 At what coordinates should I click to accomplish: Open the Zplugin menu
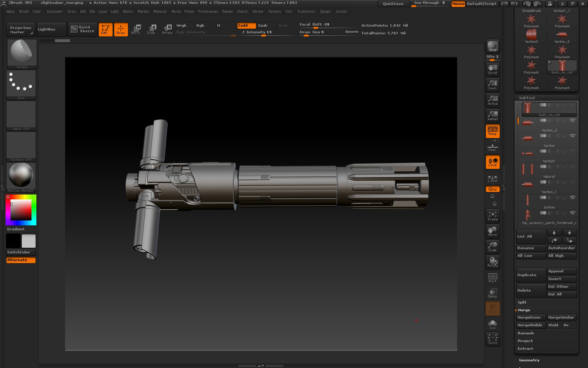pyautogui.click(x=325, y=12)
